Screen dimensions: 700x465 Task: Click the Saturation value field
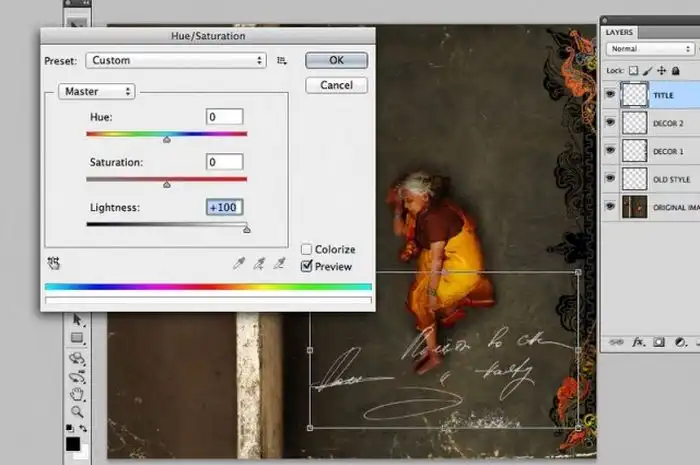click(225, 162)
